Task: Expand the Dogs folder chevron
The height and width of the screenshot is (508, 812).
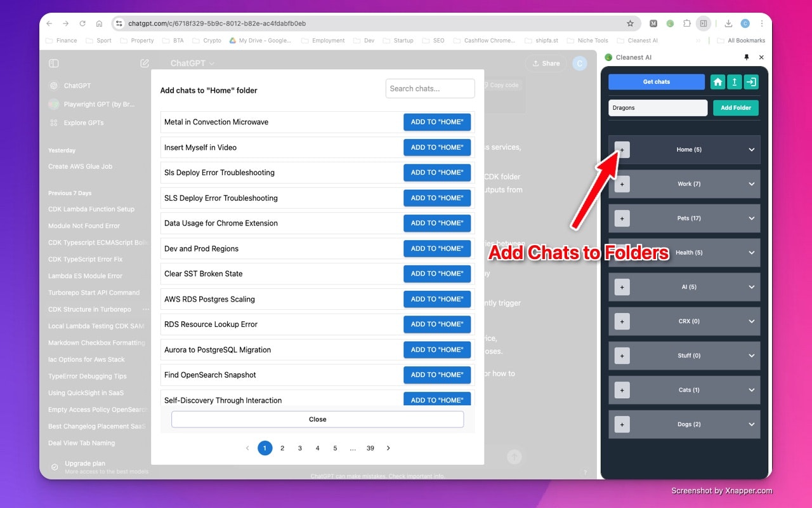Action: click(752, 424)
